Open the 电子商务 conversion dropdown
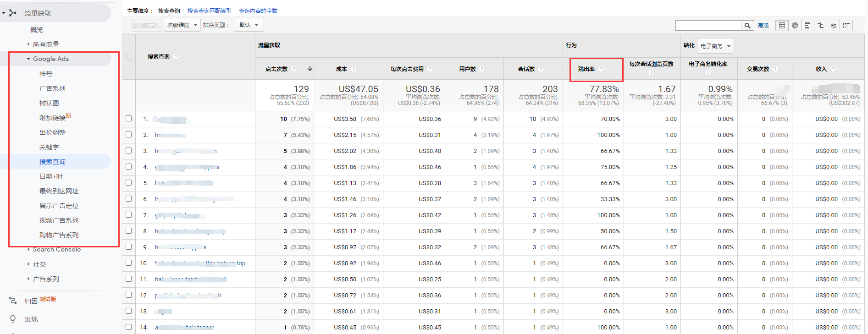 click(715, 46)
